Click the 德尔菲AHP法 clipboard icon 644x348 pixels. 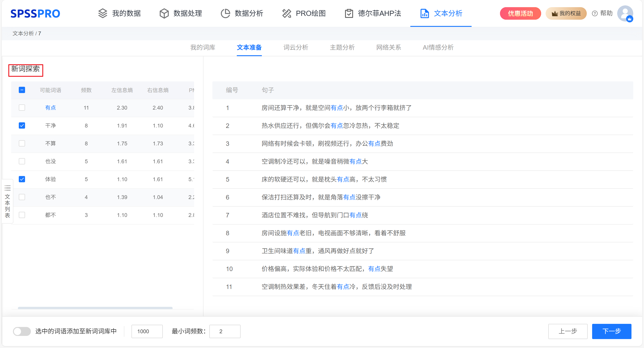click(x=349, y=13)
